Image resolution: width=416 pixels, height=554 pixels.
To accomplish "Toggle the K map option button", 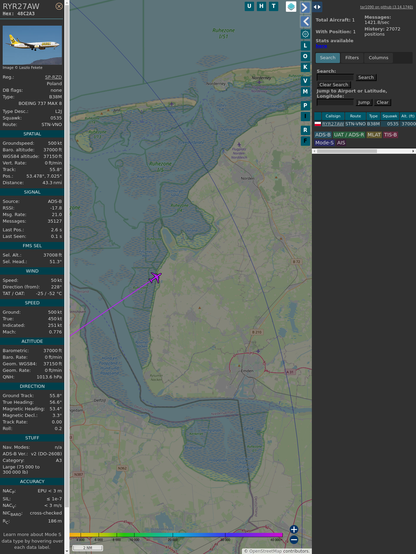I will [x=305, y=67].
